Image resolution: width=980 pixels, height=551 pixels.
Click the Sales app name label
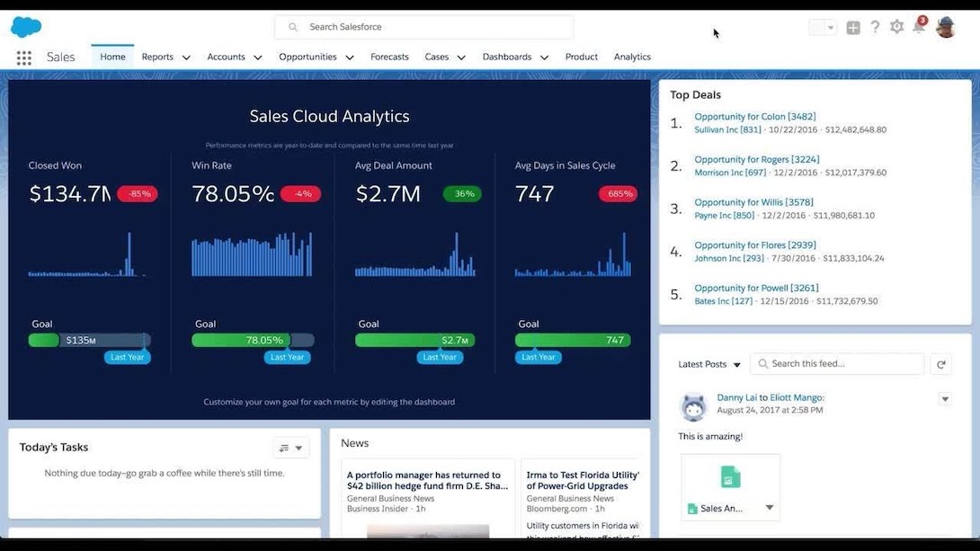coord(60,57)
